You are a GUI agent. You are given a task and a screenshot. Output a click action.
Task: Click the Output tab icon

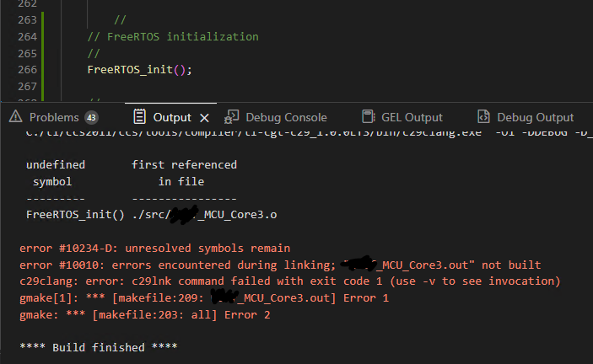[138, 117]
